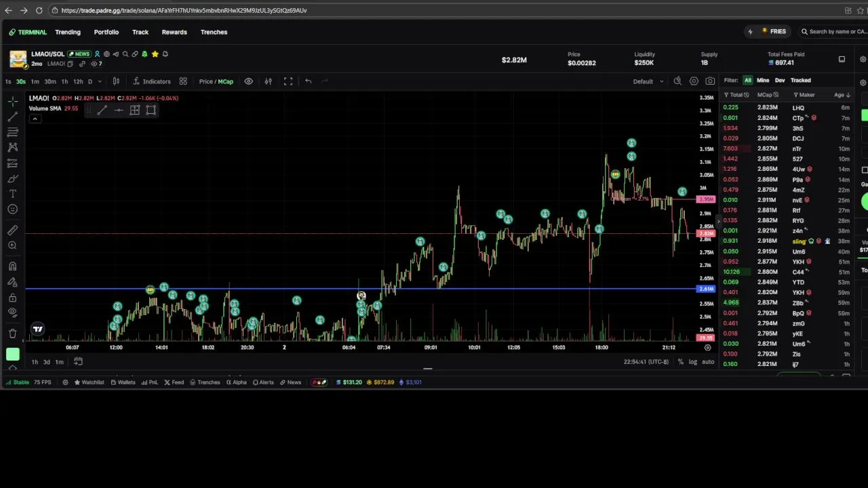Open the candlestick chart type selector

pyautogui.click(x=116, y=81)
